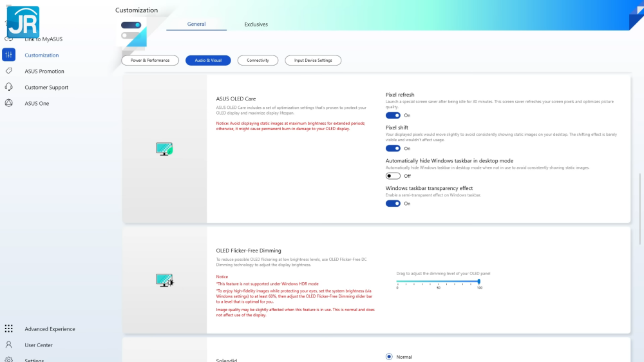Open ASUS Promotion tag icon
Screen dimensions: 644x362
8,71
